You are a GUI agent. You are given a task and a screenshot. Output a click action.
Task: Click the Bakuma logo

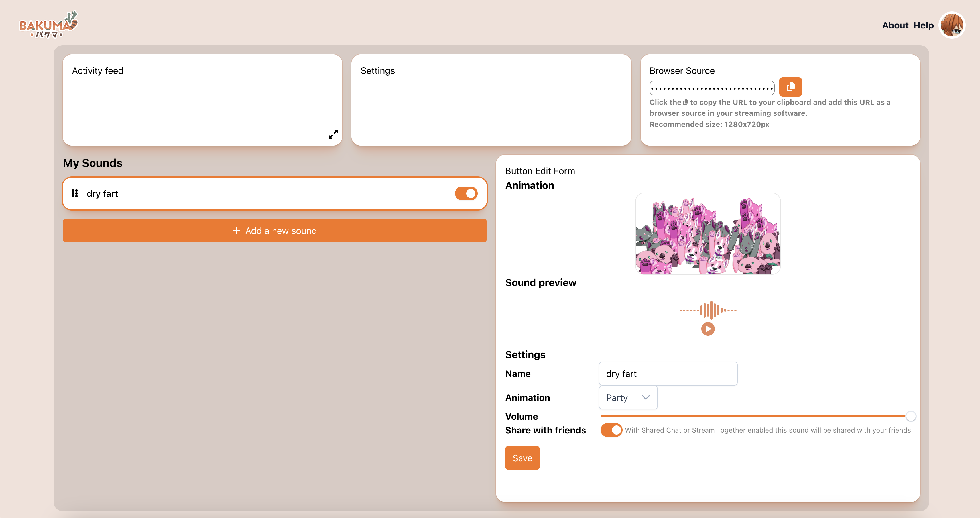click(48, 25)
